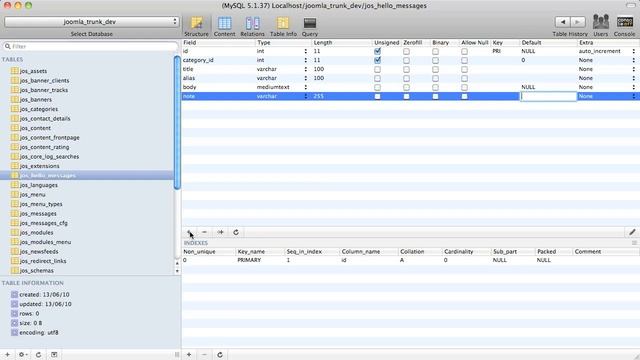Click the Length value 100 for title
This screenshot has height=360, width=640.
coord(319,69)
